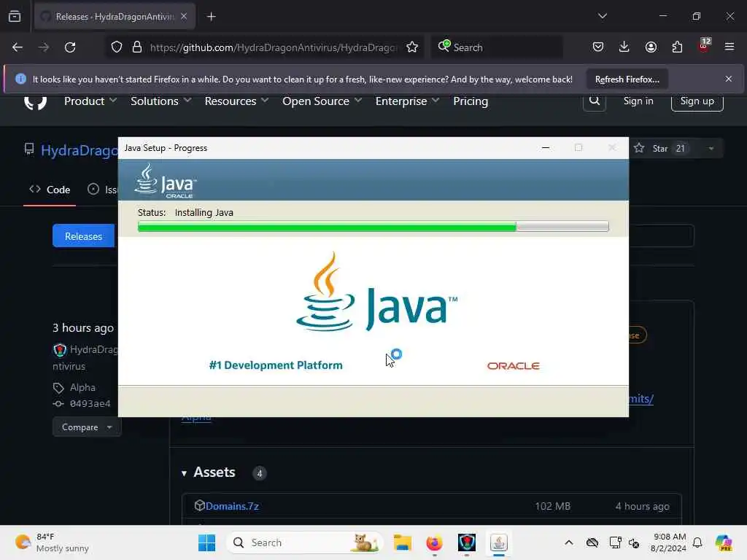
Task: Switch to Firefox in the taskbar
Action: tap(434, 542)
